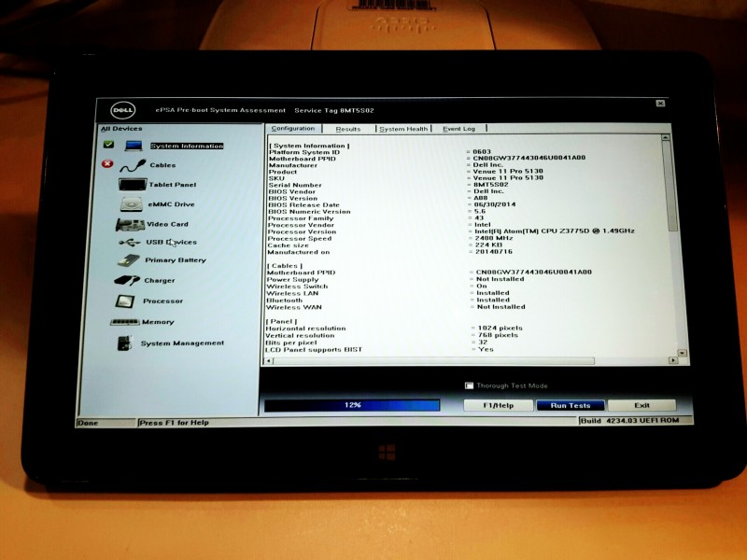Select the Cables device label
747x560 pixels.
pyautogui.click(x=162, y=165)
